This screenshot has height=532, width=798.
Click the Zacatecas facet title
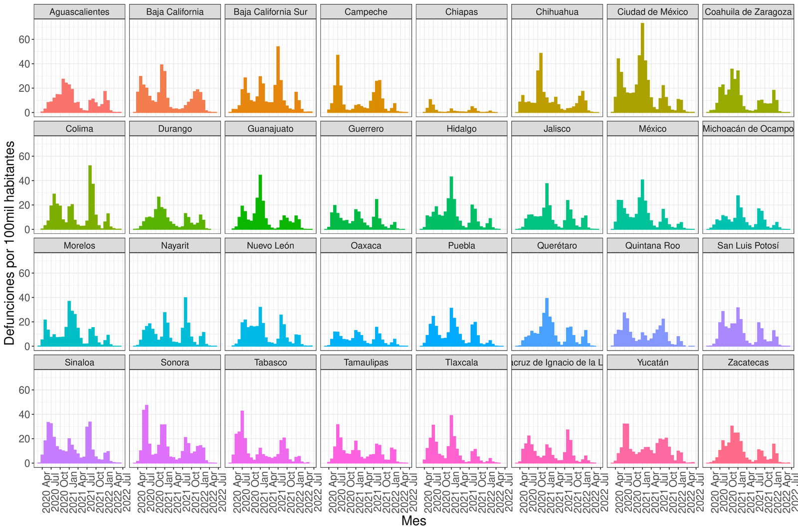(x=748, y=362)
